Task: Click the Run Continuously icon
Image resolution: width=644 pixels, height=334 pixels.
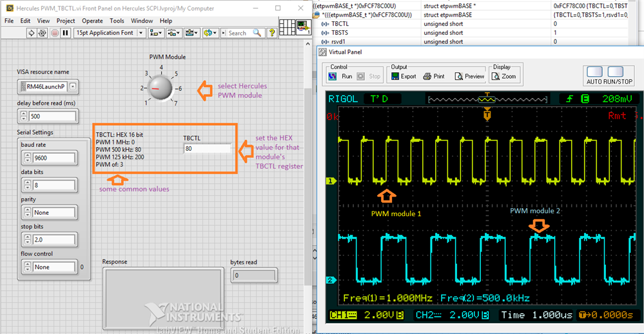Action: [x=41, y=32]
